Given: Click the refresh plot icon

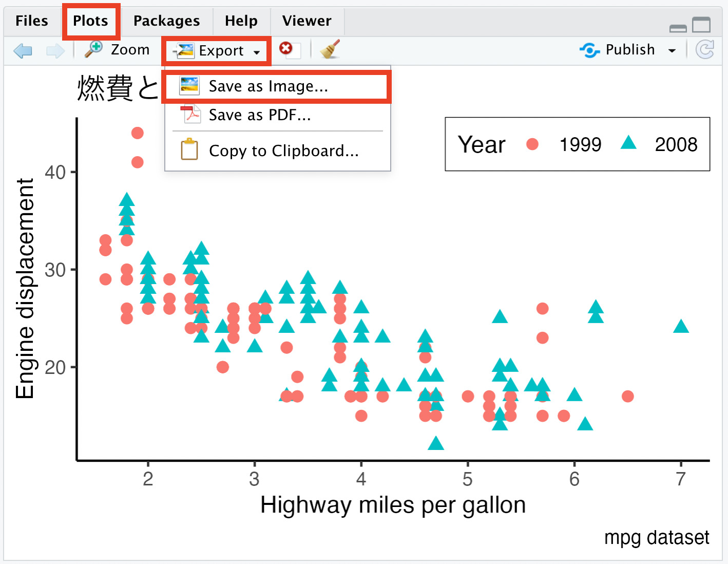Looking at the screenshot, I should click(x=705, y=49).
